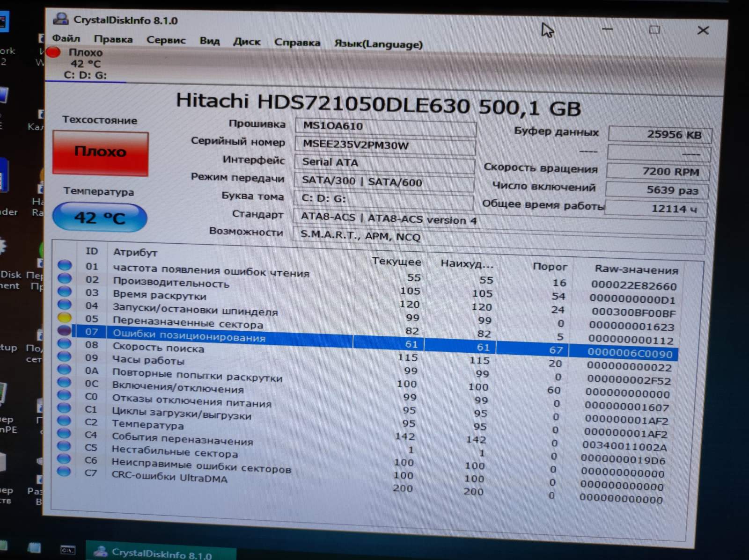Click the CrystalDiskInfo 8.1.0 taskbar button
Screen dimensions: 749x560
pyautogui.click(x=161, y=553)
